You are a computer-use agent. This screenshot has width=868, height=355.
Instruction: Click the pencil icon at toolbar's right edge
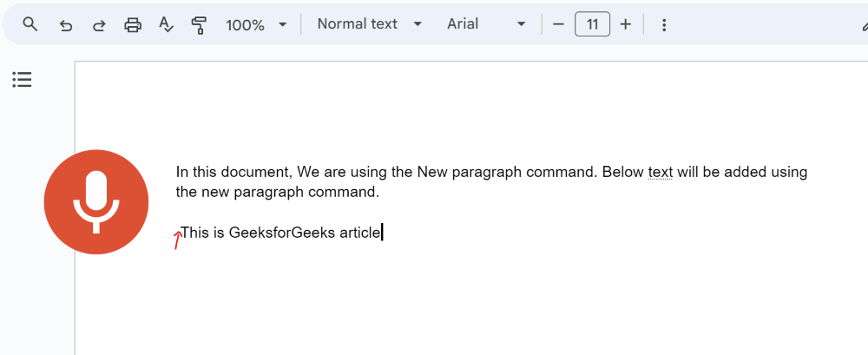862,25
